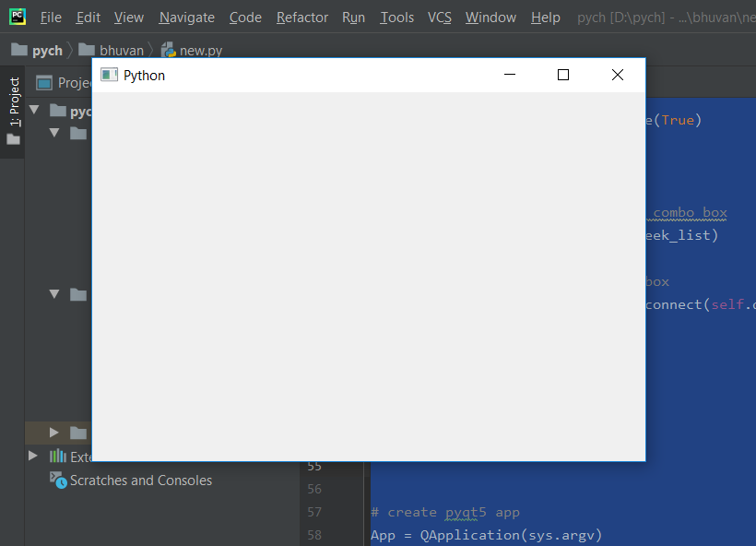The width and height of the screenshot is (756, 546).
Task: Click the PyCharm logo icon
Action: click(18, 17)
